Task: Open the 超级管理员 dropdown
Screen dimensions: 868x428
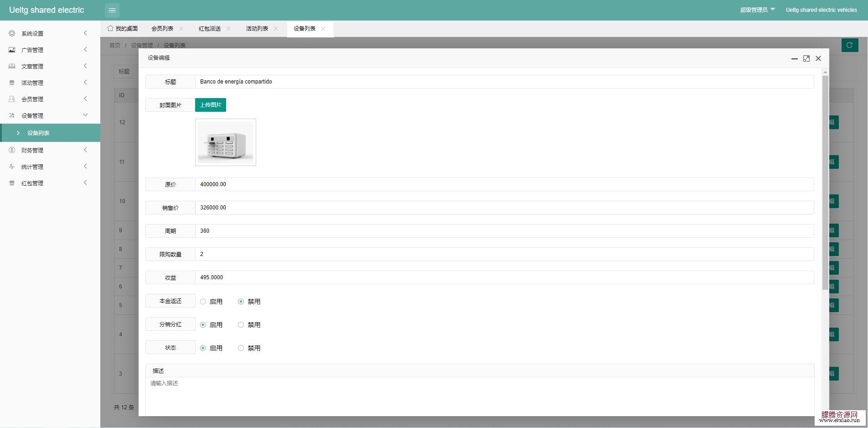Action: coord(757,10)
